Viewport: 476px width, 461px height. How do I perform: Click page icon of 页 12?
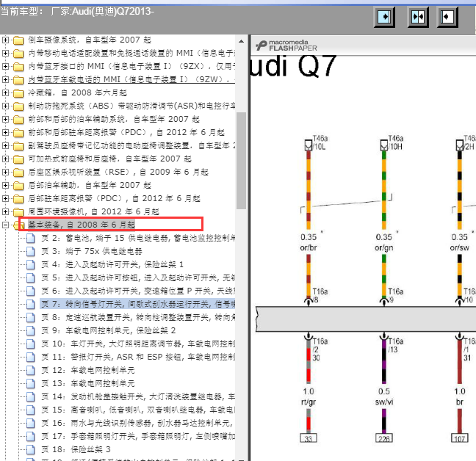(31, 370)
